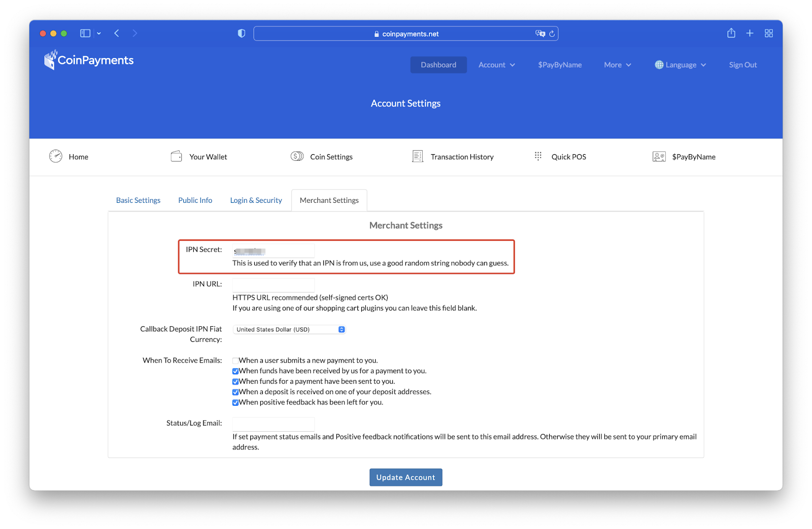This screenshot has width=812, height=529.
Task: Click the CoinPayments logo
Action: tap(89, 60)
